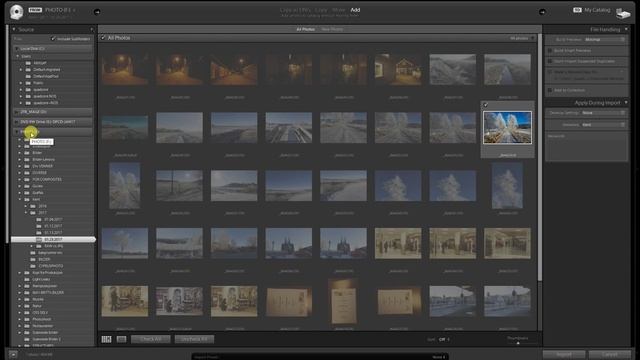Click the arrow icon after the source name
Screen dimensions: 640x360
(97, 12)
